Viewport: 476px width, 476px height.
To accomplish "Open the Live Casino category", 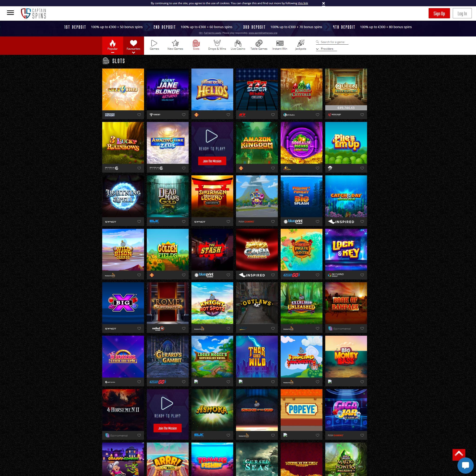I will pos(238,45).
